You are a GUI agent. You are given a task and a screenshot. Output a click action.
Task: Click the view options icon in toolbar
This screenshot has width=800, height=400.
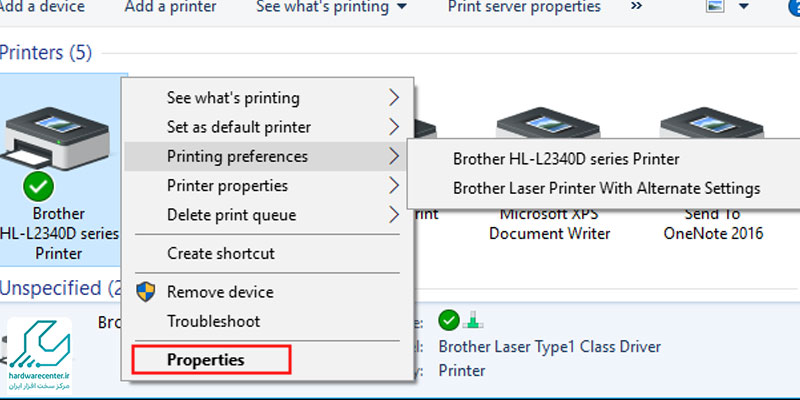coord(713,7)
